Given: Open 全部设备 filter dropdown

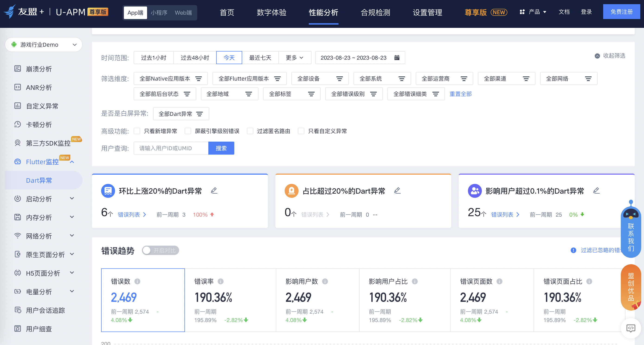Looking at the screenshot, I should (x=320, y=78).
